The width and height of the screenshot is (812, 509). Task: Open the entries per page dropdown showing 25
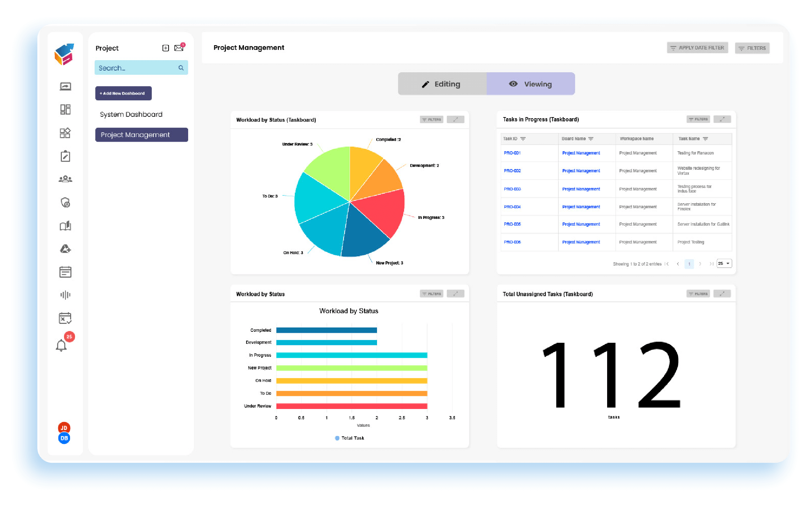click(724, 263)
